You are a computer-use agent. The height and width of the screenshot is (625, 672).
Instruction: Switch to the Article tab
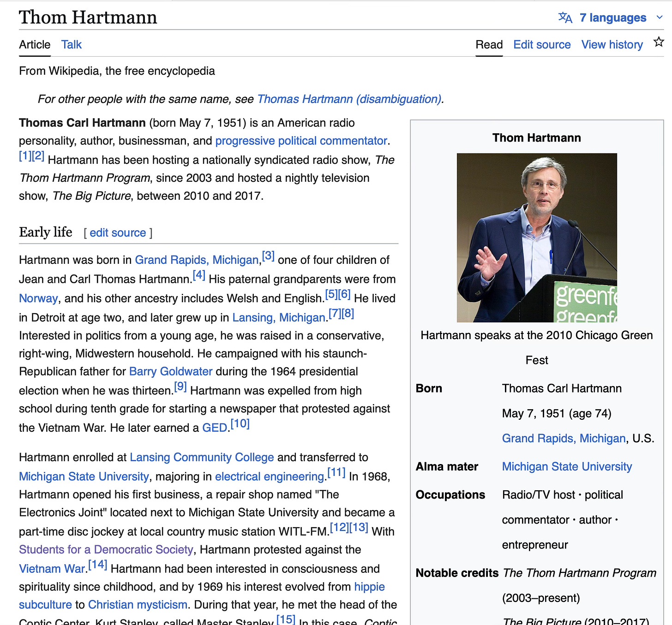click(35, 45)
